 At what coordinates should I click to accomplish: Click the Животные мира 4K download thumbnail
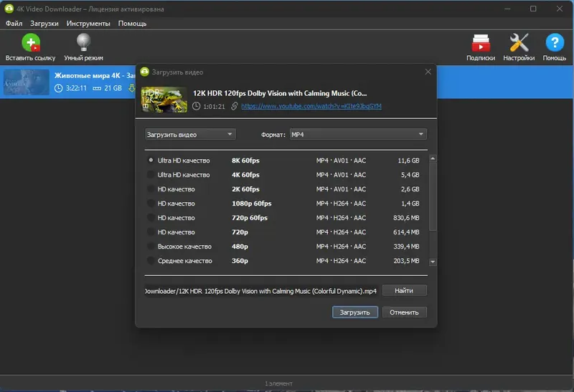(x=26, y=82)
